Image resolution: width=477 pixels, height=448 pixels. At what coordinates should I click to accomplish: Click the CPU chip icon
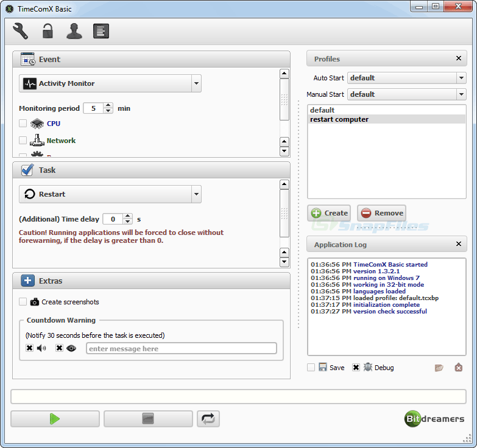[37, 124]
